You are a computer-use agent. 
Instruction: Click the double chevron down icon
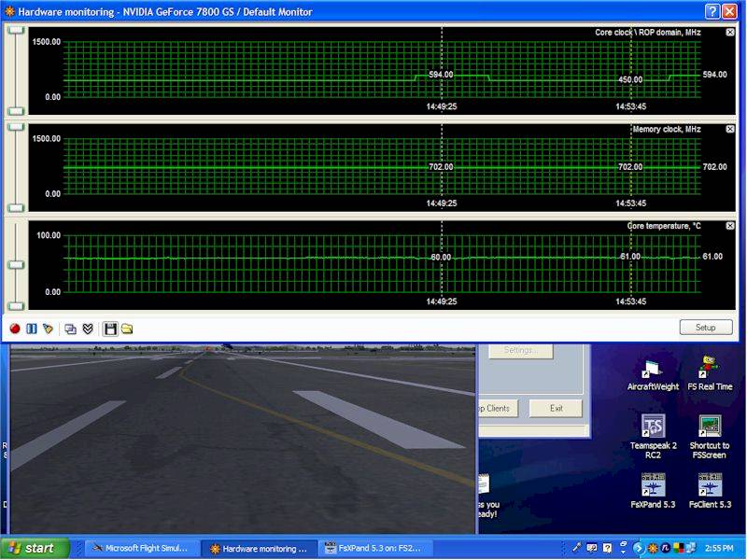click(x=88, y=329)
